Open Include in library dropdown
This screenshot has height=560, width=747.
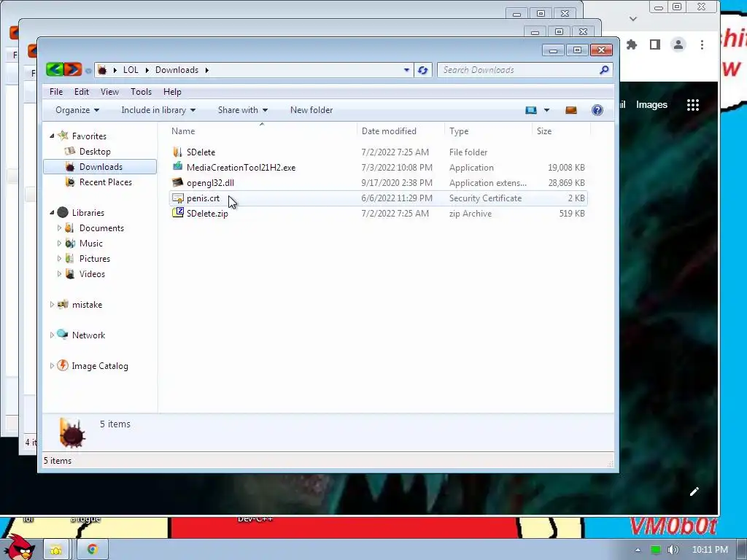[x=158, y=110]
